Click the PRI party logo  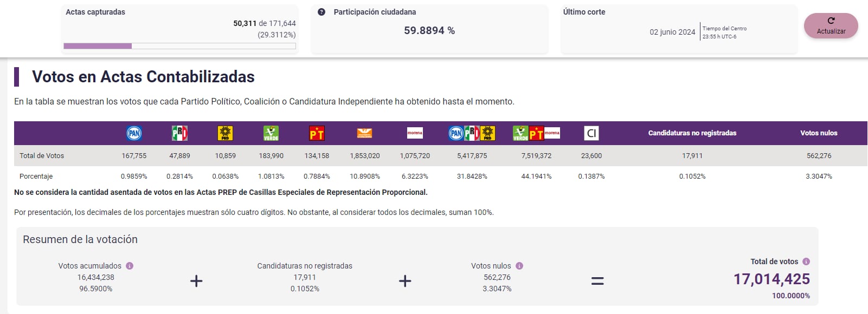(x=179, y=133)
